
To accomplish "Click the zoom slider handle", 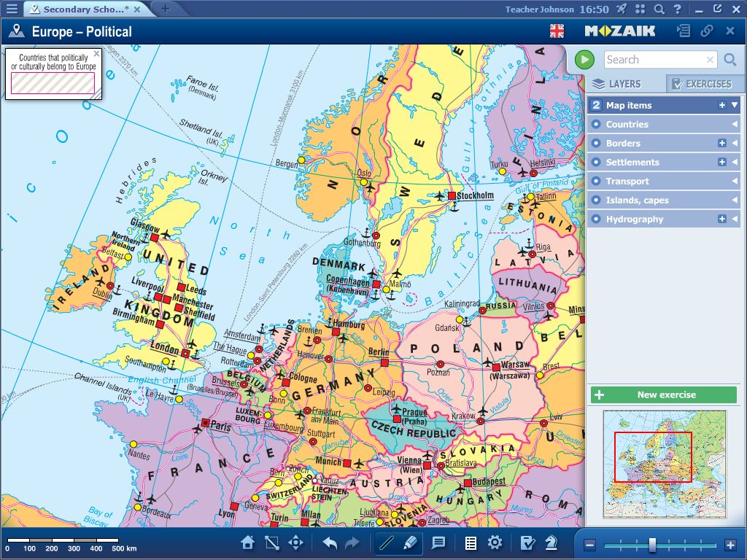I will [x=652, y=545].
